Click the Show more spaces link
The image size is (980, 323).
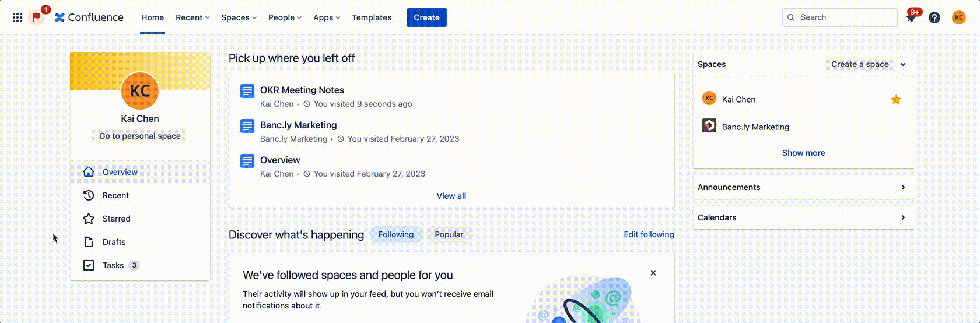point(804,153)
